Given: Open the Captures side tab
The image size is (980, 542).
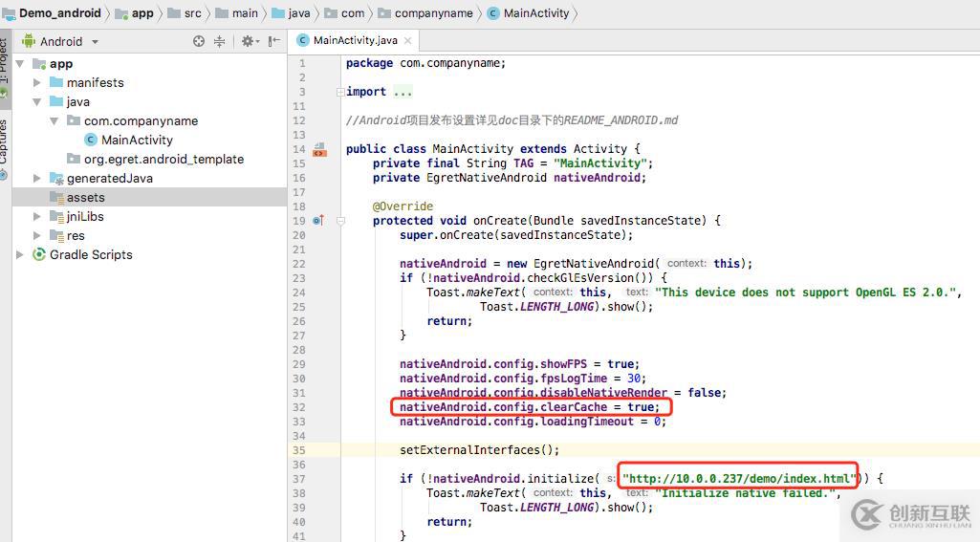Looking at the screenshot, I should pyautogui.click(x=4, y=143).
